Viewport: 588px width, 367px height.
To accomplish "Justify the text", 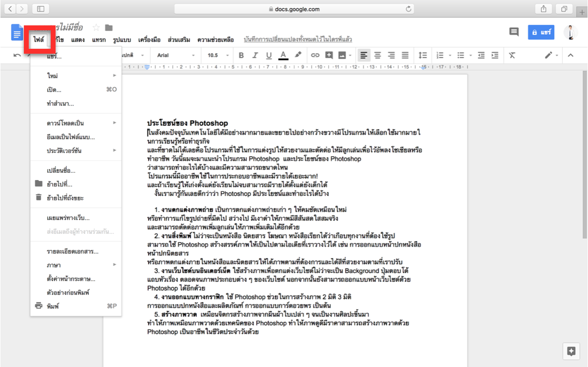I will tap(405, 55).
